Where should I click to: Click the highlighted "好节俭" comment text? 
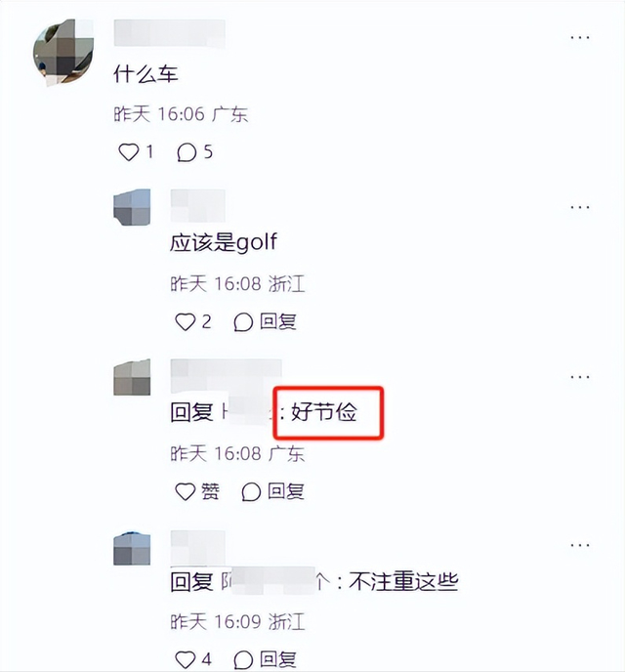pos(324,412)
